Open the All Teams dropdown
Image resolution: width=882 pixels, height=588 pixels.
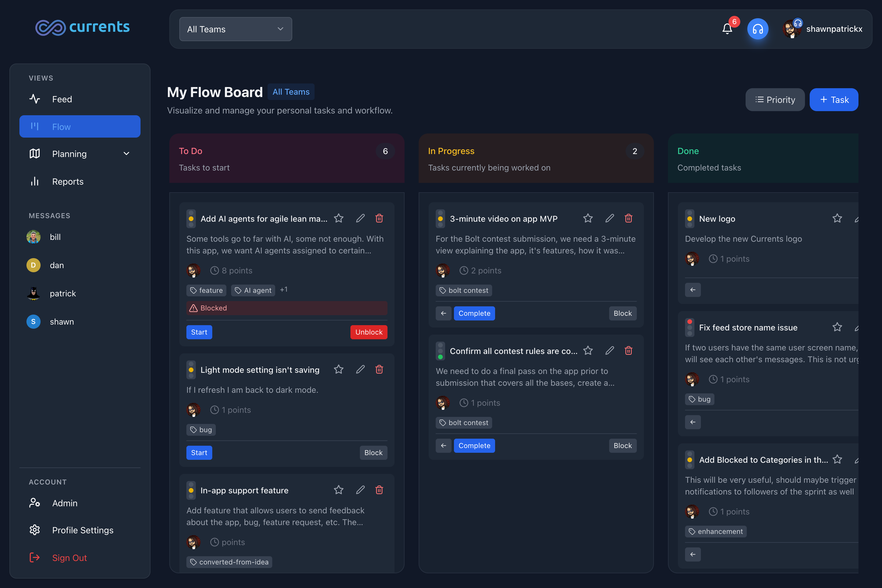[235, 29]
